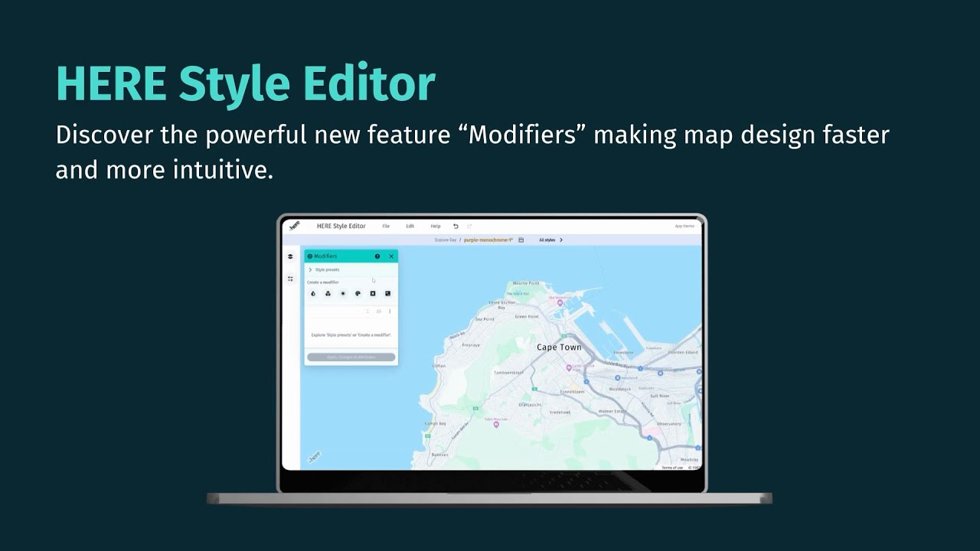Click the Terms of use link on map

coord(672,467)
